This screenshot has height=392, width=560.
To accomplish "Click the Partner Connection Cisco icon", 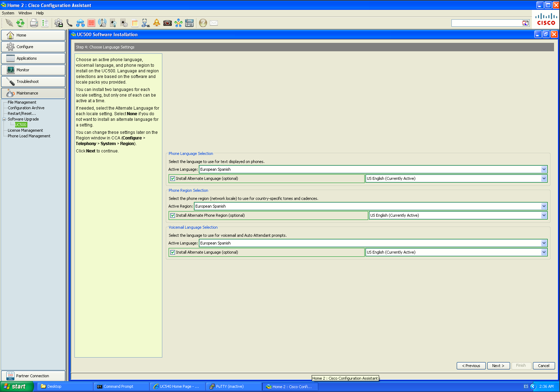I will coord(10,376).
